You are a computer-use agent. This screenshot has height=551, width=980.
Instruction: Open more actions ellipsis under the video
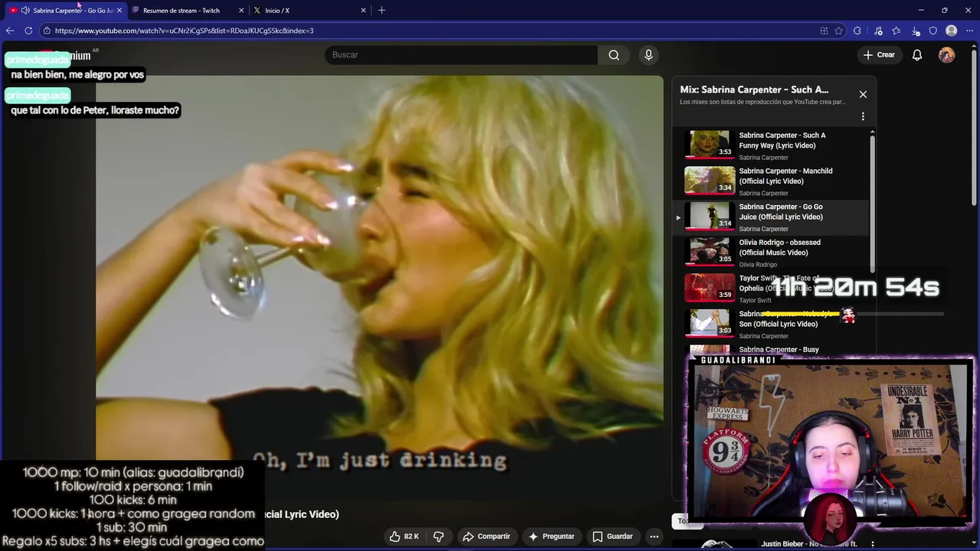click(654, 536)
